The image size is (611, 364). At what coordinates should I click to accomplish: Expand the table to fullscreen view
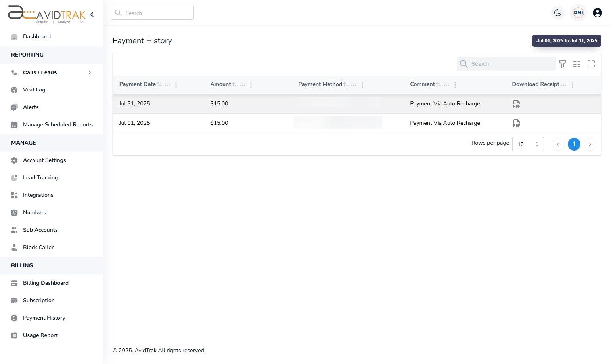coord(591,64)
